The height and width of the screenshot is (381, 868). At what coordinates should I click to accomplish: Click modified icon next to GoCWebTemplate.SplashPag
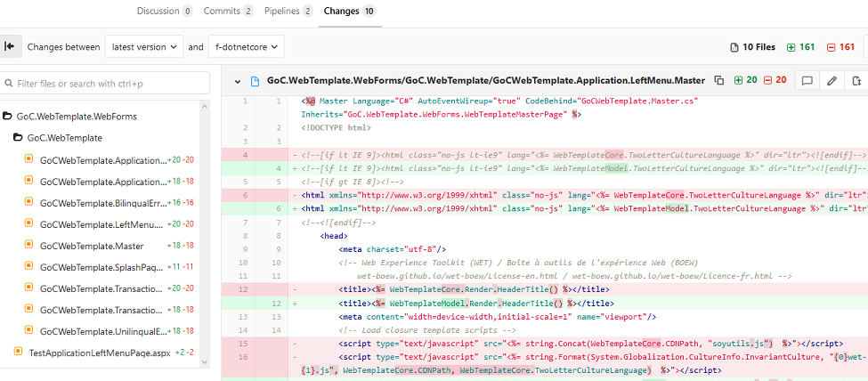coord(29,266)
